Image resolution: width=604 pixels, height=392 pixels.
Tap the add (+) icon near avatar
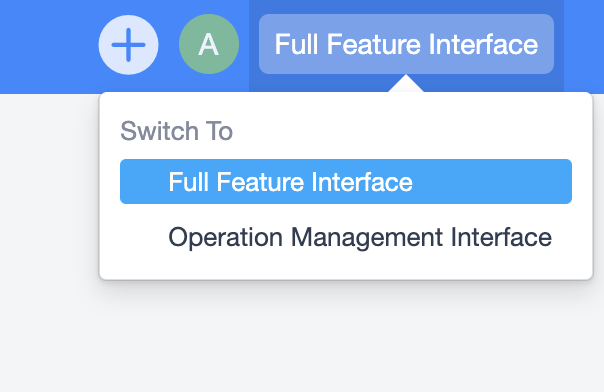(x=128, y=45)
